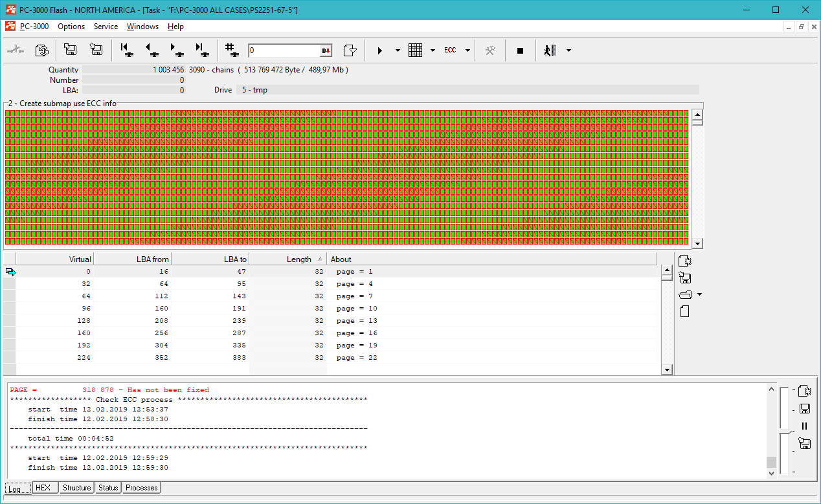Click document gear icon beside log panel
The image size is (821, 504).
pos(804,391)
